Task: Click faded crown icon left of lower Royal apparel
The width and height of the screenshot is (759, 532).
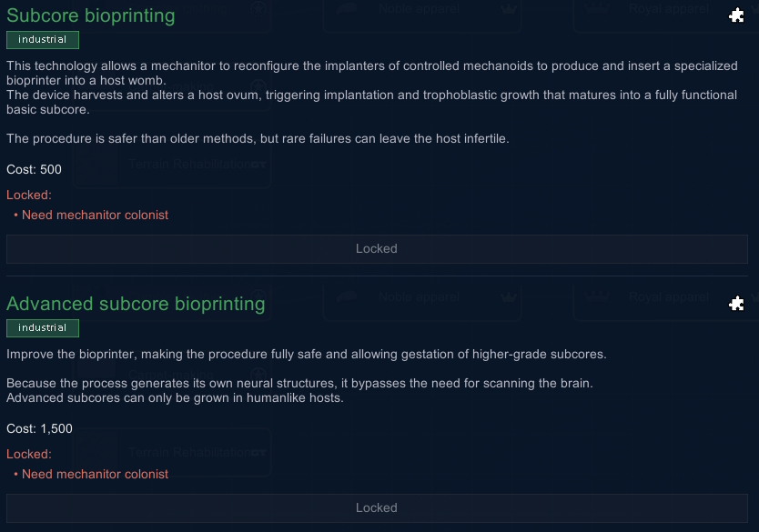Action: (597, 297)
